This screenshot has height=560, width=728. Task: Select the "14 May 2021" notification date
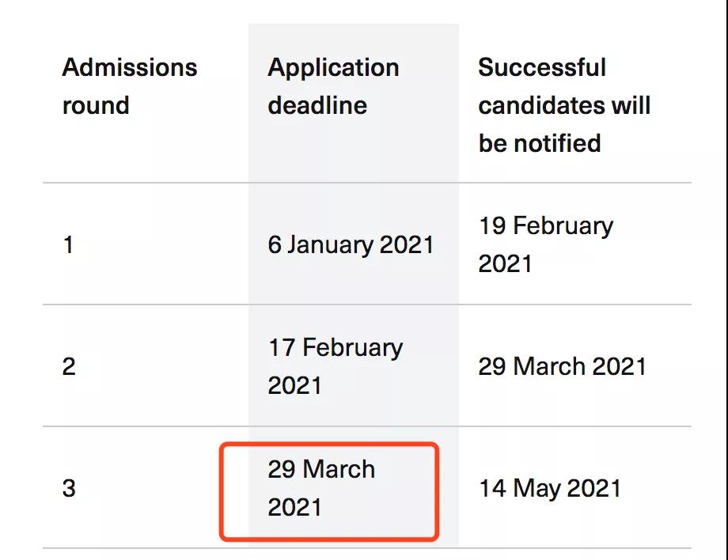pyautogui.click(x=549, y=488)
